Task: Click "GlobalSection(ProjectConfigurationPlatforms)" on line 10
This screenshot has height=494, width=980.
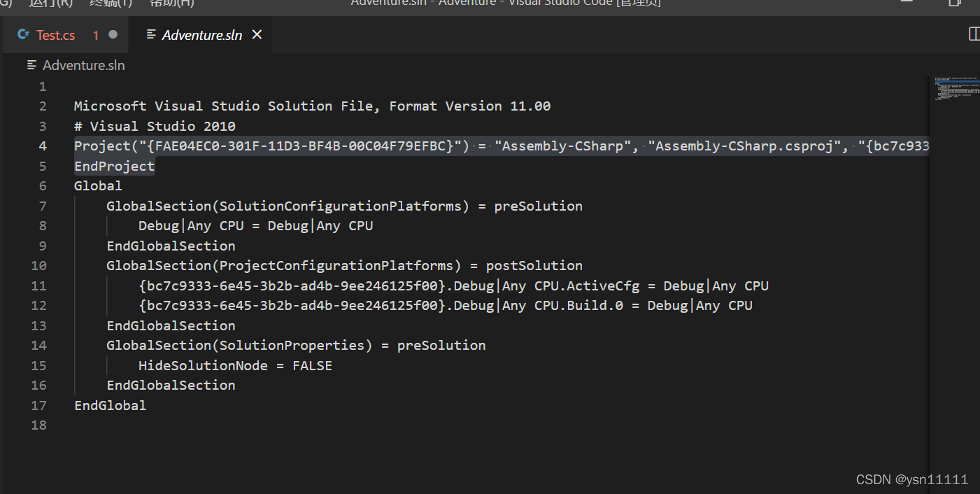Action: (x=284, y=266)
